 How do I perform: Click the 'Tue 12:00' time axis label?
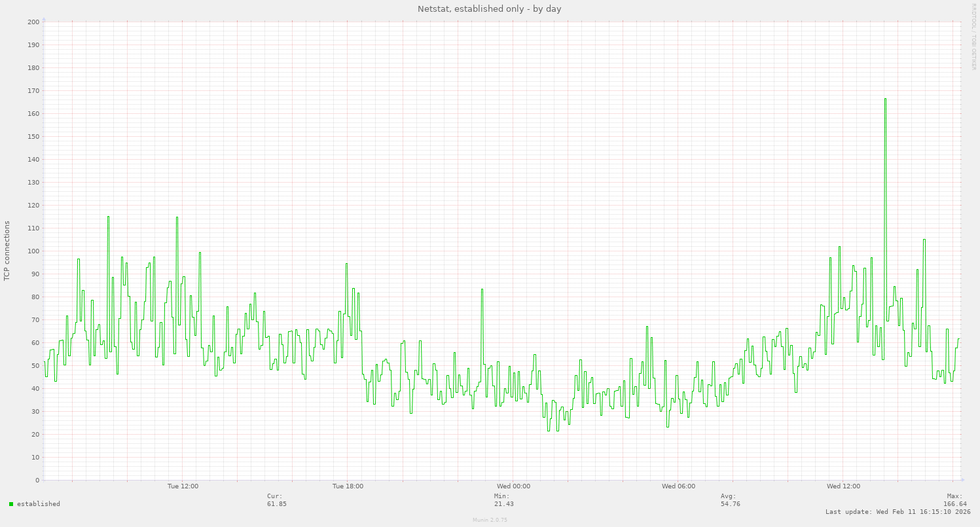point(183,486)
